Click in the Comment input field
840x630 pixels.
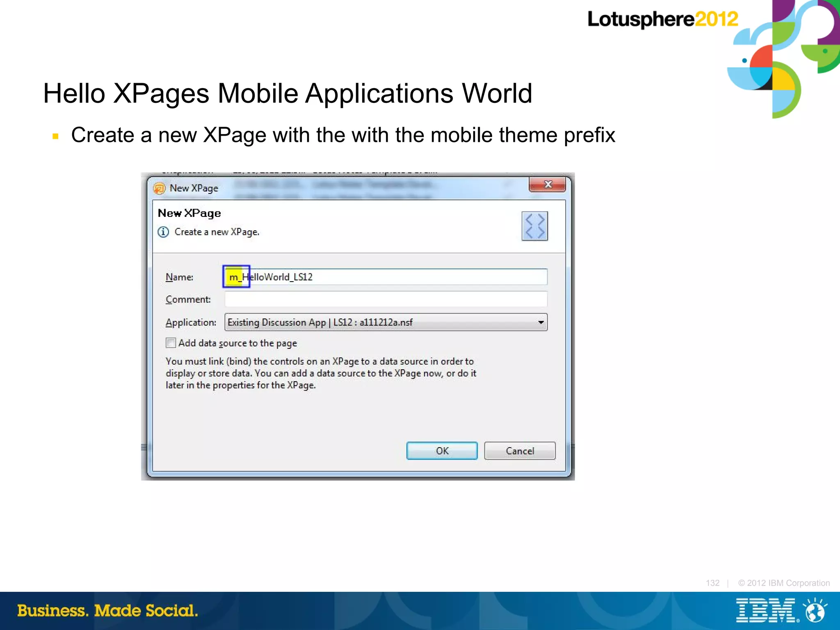(x=386, y=299)
